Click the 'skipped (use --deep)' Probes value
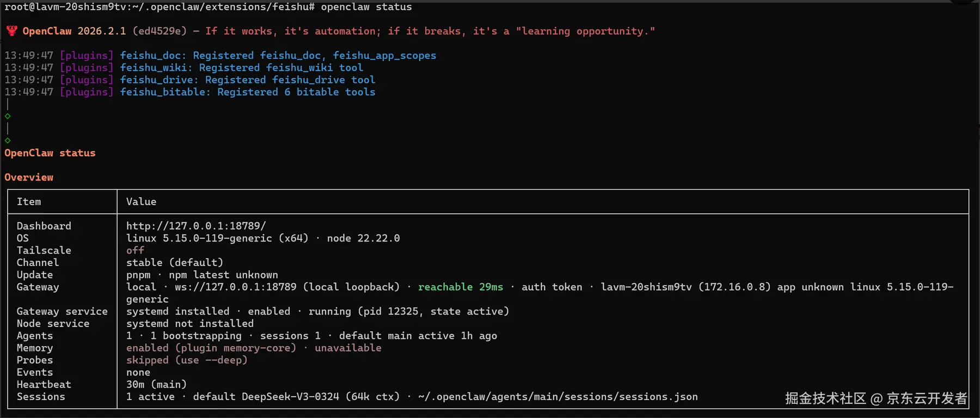This screenshot has width=980, height=418. click(x=187, y=360)
